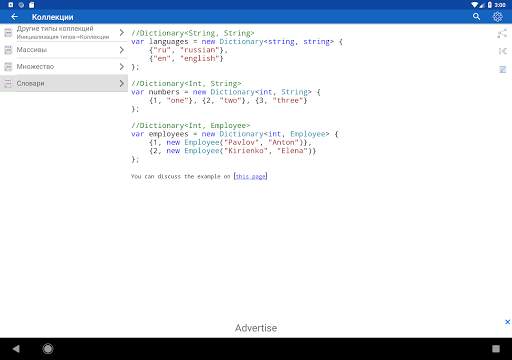
Task: Tap the subtitle under Другие типы коллекций
Action: click(x=63, y=37)
